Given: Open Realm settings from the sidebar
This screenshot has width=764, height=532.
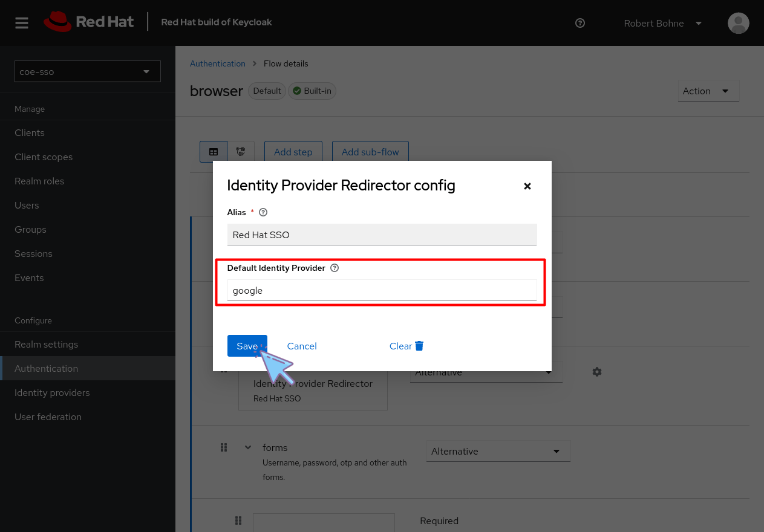Looking at the screenshot, I should coord(46,344).
